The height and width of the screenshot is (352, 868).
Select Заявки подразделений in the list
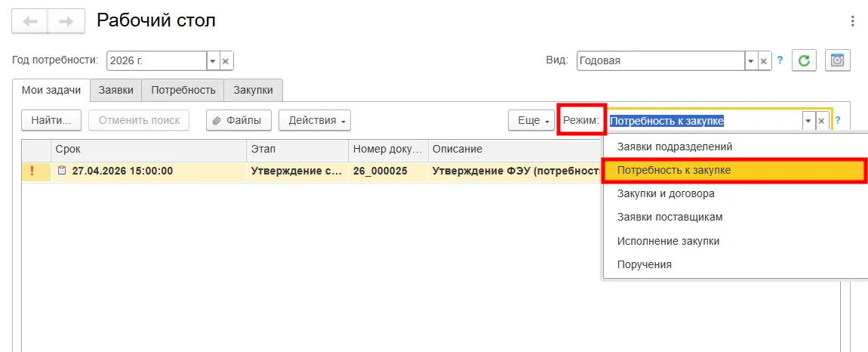click(735, 147)
